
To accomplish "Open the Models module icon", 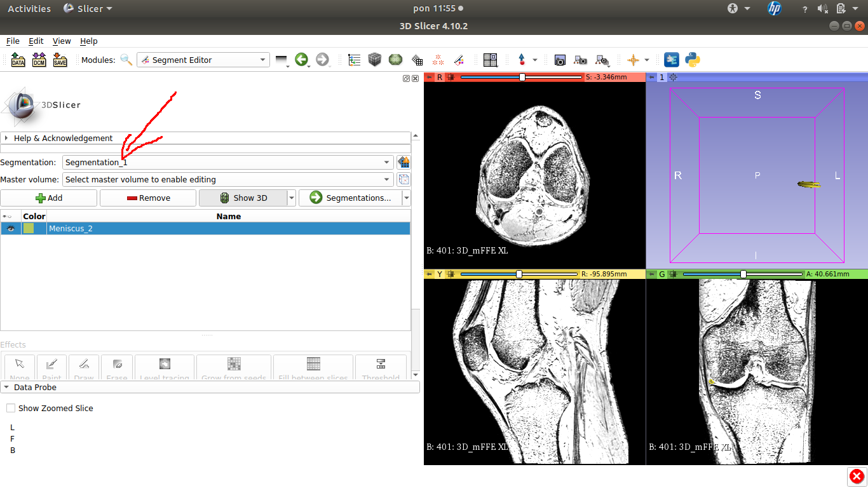I will pyautogui.click(x=396, y=60).
